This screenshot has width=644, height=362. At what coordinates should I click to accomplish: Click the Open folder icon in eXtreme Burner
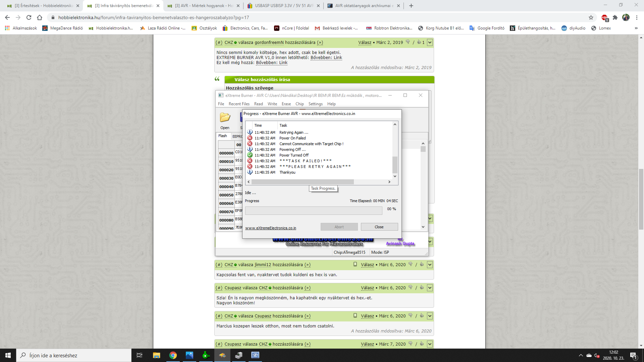coord(225,118)
